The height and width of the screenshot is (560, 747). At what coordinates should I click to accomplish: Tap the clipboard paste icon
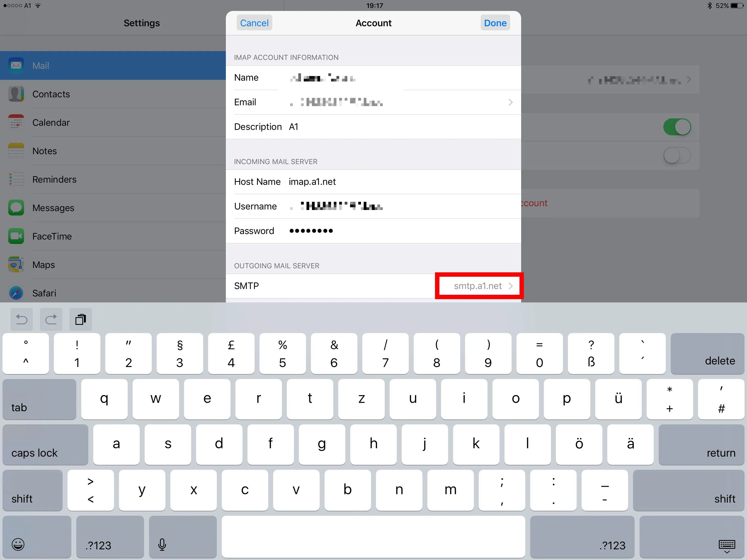[x=80, y=319]
